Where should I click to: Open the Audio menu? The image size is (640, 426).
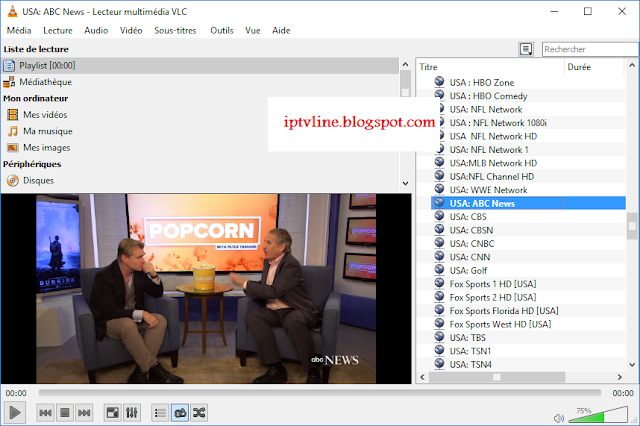point(96,31)
